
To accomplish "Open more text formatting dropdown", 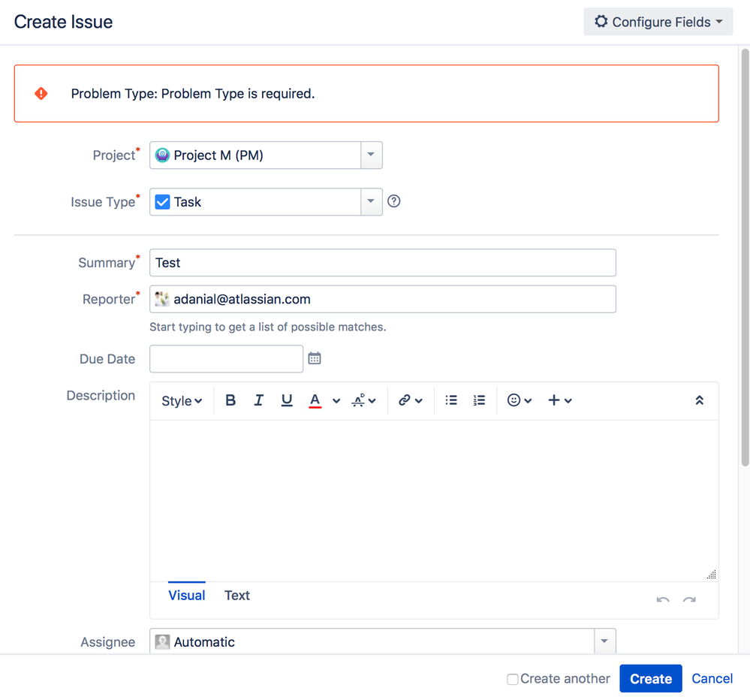I will point(363,400).
